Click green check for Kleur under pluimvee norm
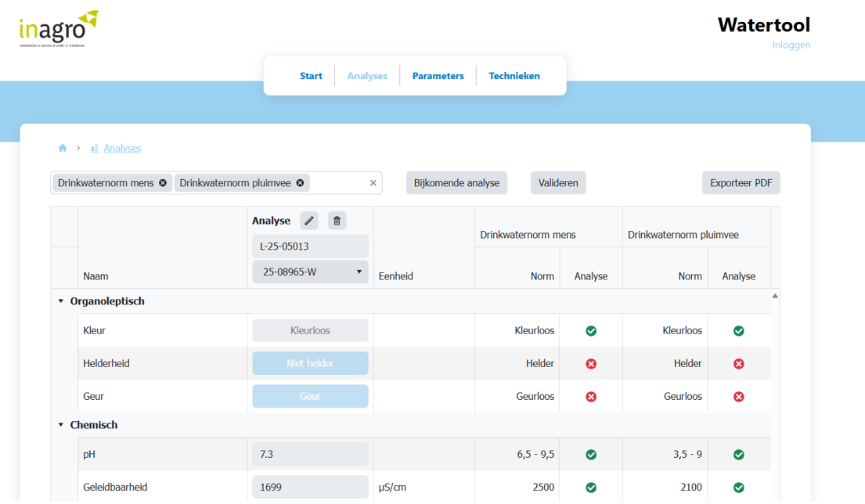 pos(739,331)
